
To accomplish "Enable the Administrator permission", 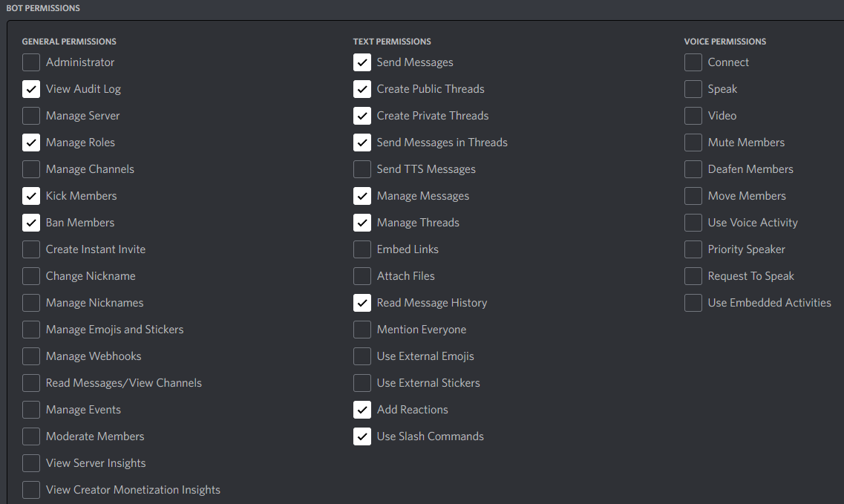I will [x=31, y=62].
